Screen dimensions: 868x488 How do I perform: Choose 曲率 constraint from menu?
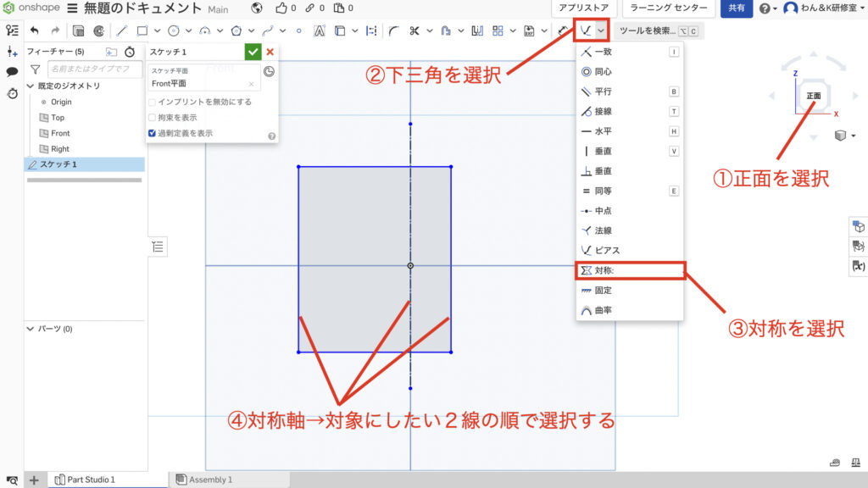(630, 310)
